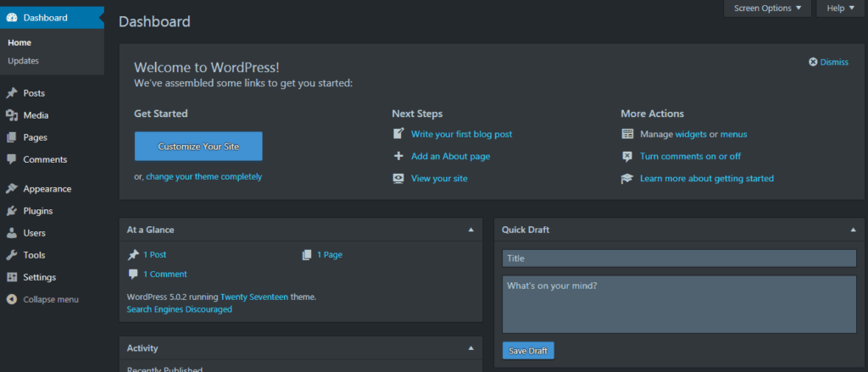Open the Screen Options dropdown
Image resolution: width=868 pixels, height=372 pixels.
tap(766, 8)
